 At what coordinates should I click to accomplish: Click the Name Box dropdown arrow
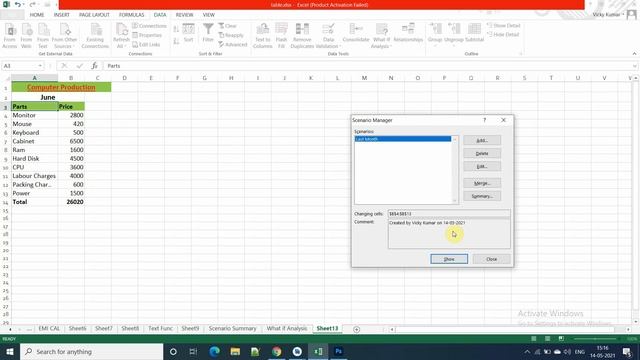tap(40, 66)
